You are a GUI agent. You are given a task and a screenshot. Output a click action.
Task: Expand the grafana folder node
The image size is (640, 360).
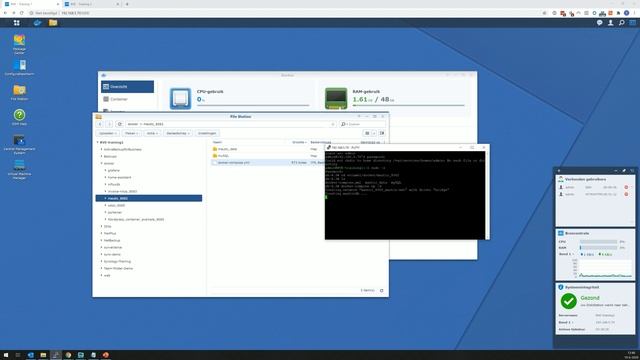click(105, 170)
